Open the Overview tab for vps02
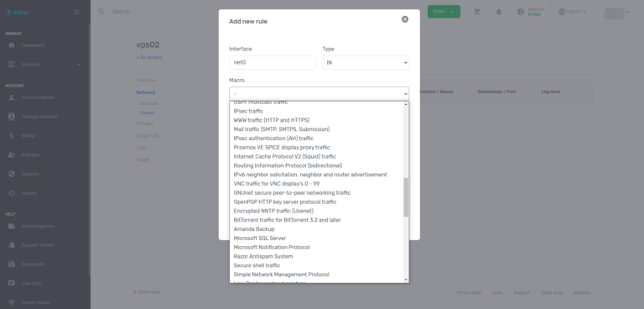Screen dimensions: 644x309 coord(146,81)
